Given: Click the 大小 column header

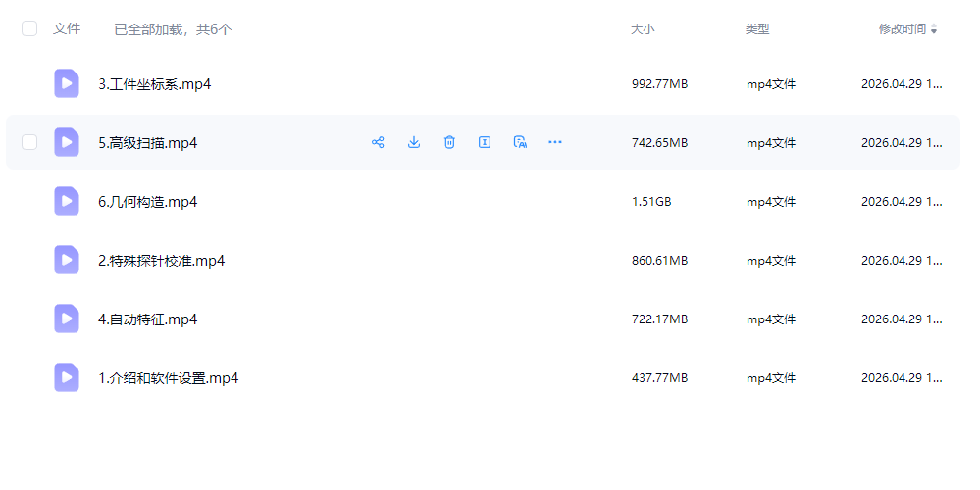Looking at the screenshot, I should coord(643,29).
